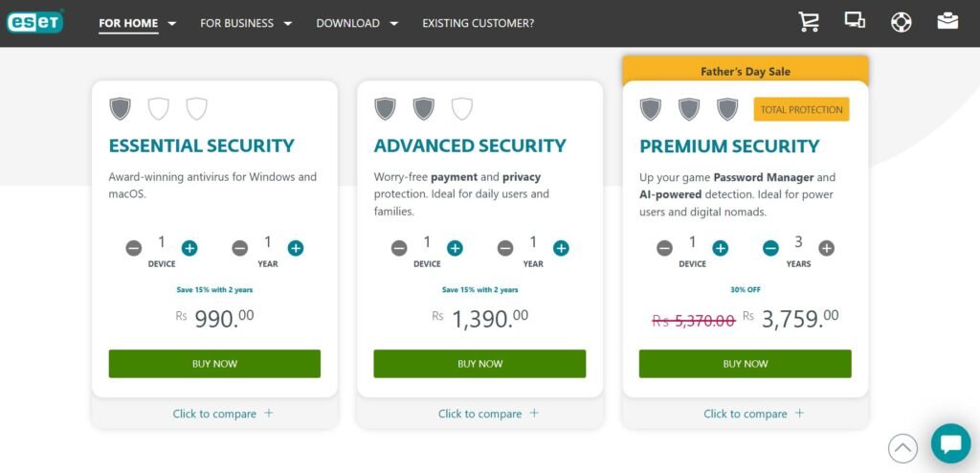Viewport: 980px width, 473px height.
Task: Open the support lifebuoy icon
Action: pyautogui.click(x=901, y=23)
